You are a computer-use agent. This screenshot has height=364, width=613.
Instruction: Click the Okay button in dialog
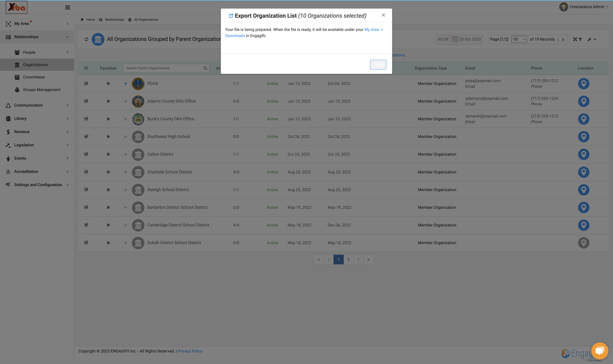click(x=378, y=65)
